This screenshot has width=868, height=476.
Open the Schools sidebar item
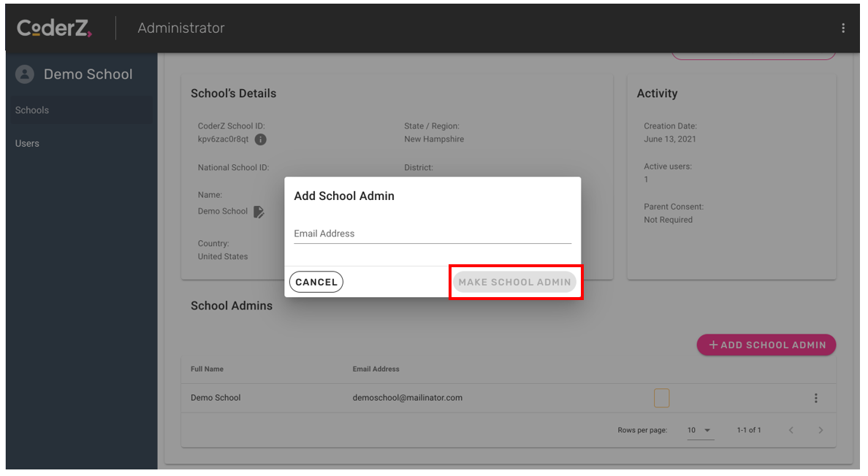(32, 110)
